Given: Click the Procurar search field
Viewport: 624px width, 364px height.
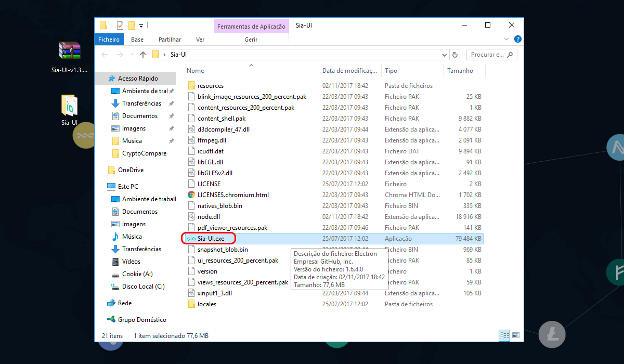Looking at the screenshot, I should [491, 55].
